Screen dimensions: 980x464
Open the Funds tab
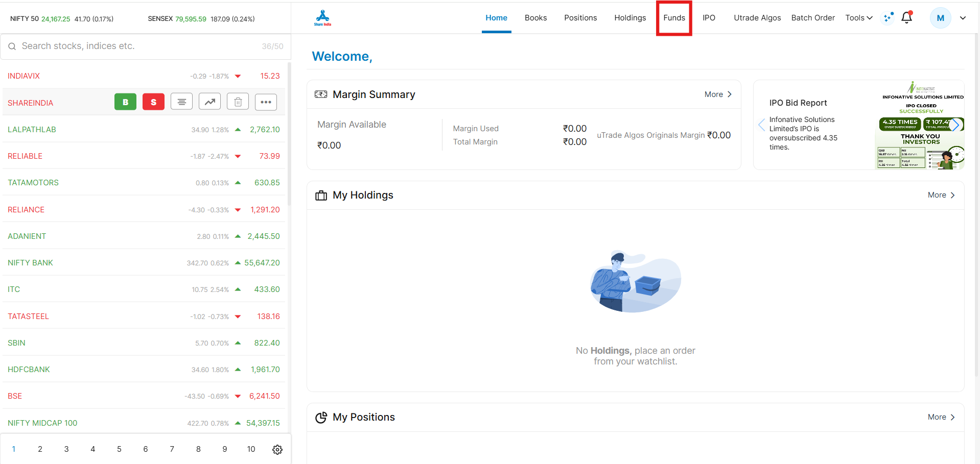(x=674, y=18)
